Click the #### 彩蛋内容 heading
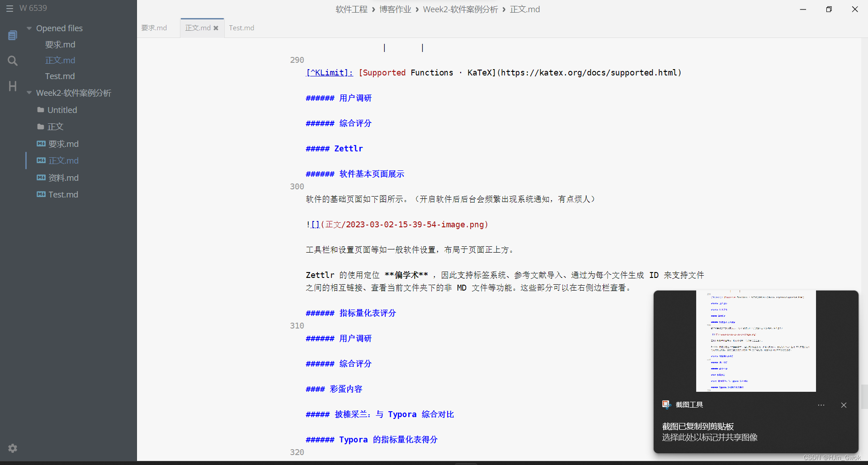 point(334,389)
